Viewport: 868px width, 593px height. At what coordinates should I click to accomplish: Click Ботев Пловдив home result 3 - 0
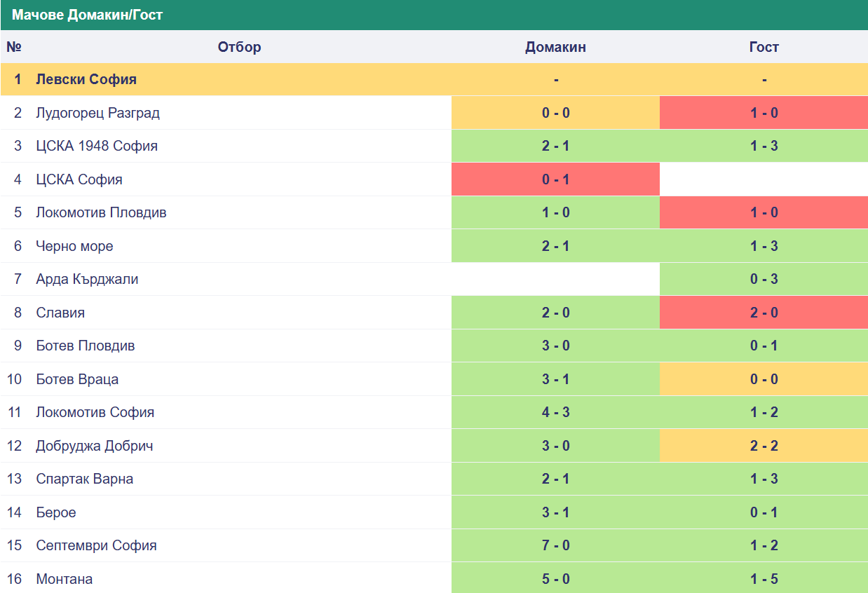pos(555,346)
